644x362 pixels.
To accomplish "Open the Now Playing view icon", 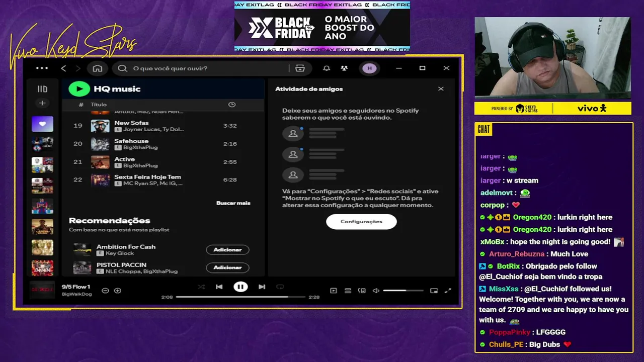I will [x=334, y=291].
